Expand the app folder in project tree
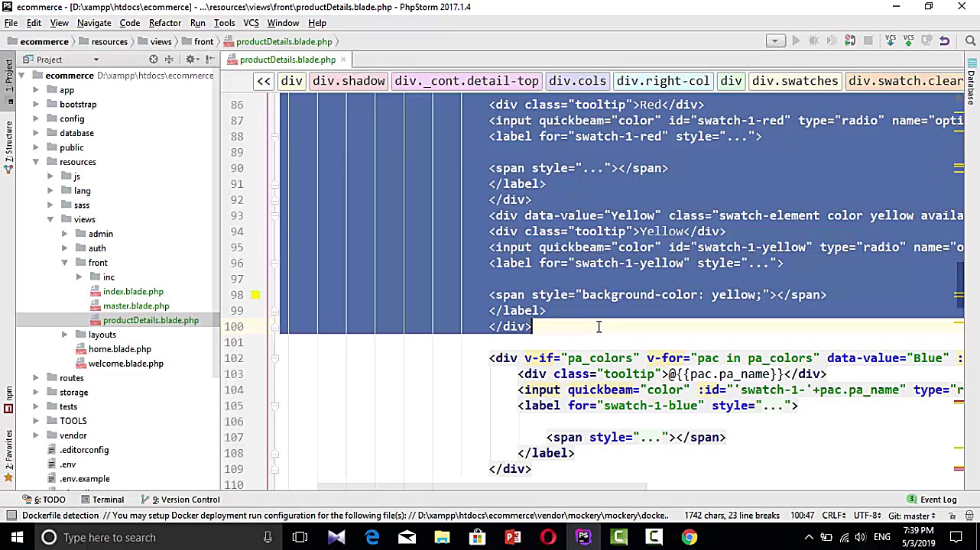980x550 pixels. click(x=35, y=90)
